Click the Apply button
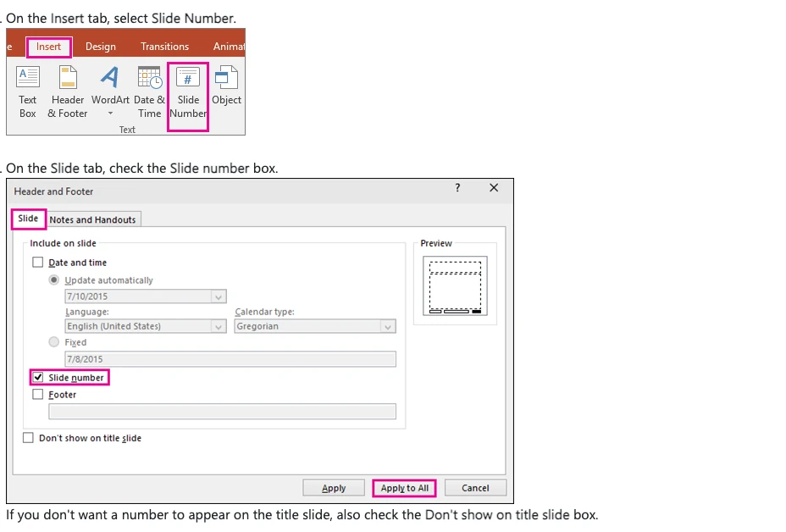This screenshot has width=786, height=532. tap(334, 488)
